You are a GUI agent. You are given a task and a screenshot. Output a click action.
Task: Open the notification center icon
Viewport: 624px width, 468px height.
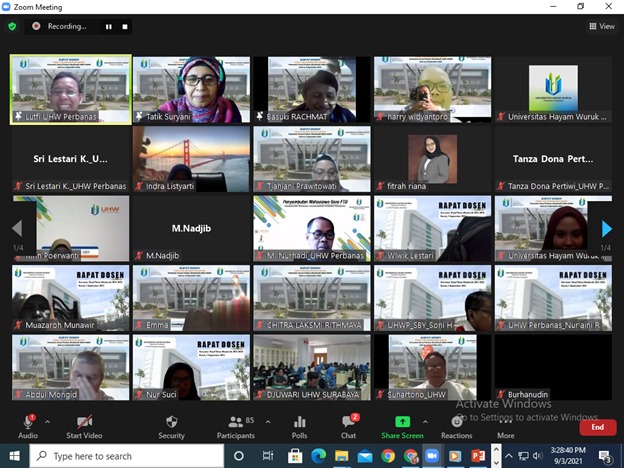pos(606,457)
